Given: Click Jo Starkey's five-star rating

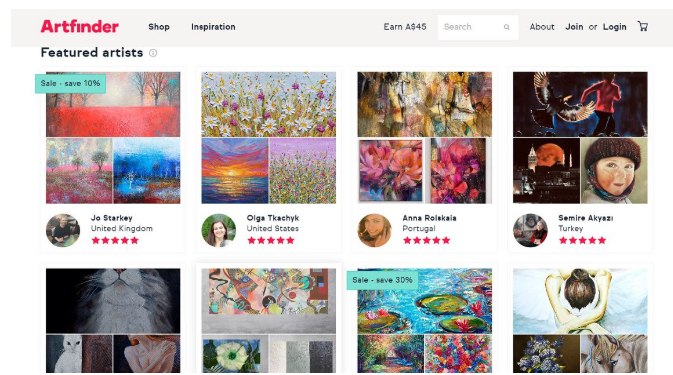Looking at the screenshot, I should pyautogui.click(x=115, y=240).
